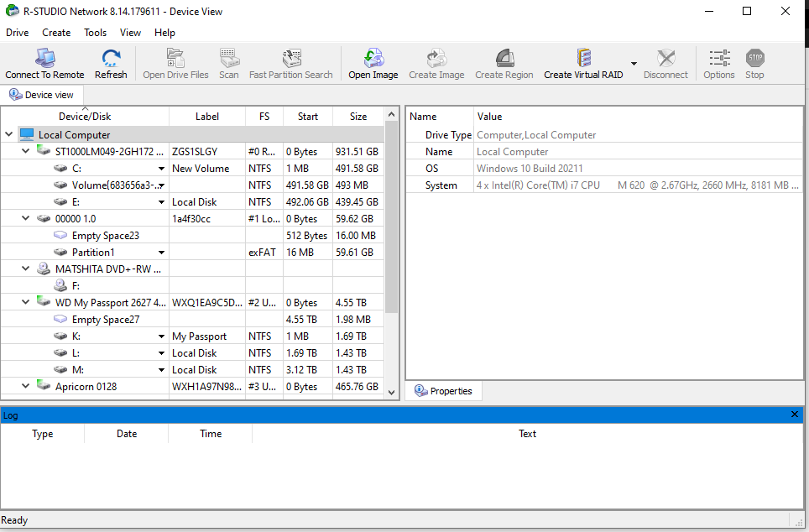Viewport: 809px width, 532px height.
Task: Open the Create menu
Action: tap(56, 33)
